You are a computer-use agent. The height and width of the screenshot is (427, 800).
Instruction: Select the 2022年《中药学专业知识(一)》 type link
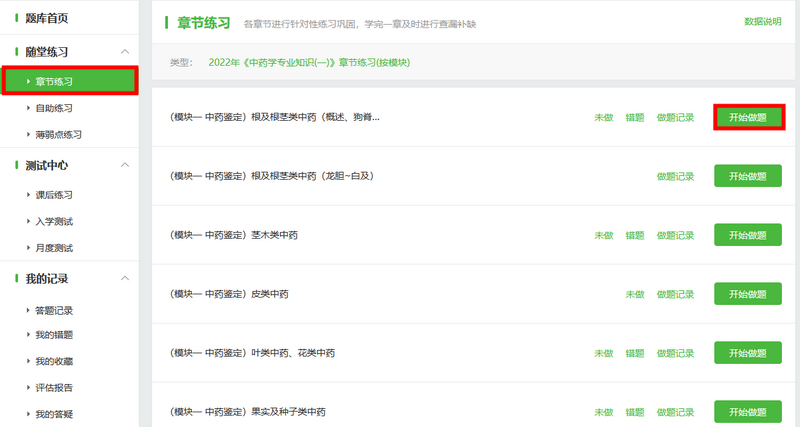coord(309,62)
